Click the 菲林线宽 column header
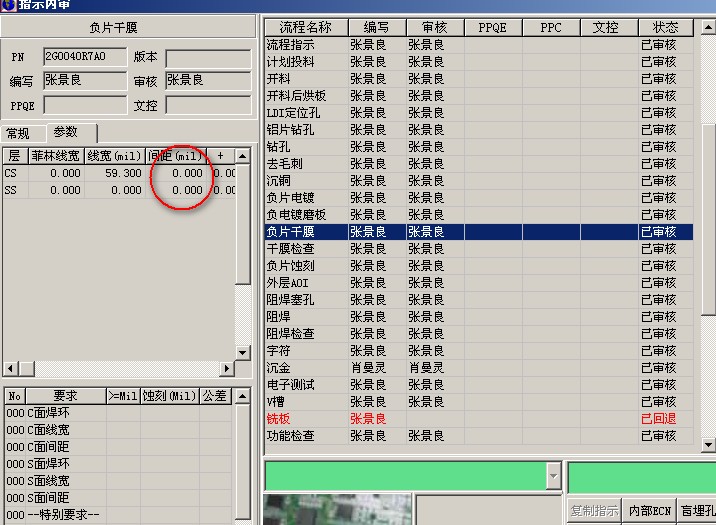The width and height of the screenshot is (716, 525). (x=56, y=156)
